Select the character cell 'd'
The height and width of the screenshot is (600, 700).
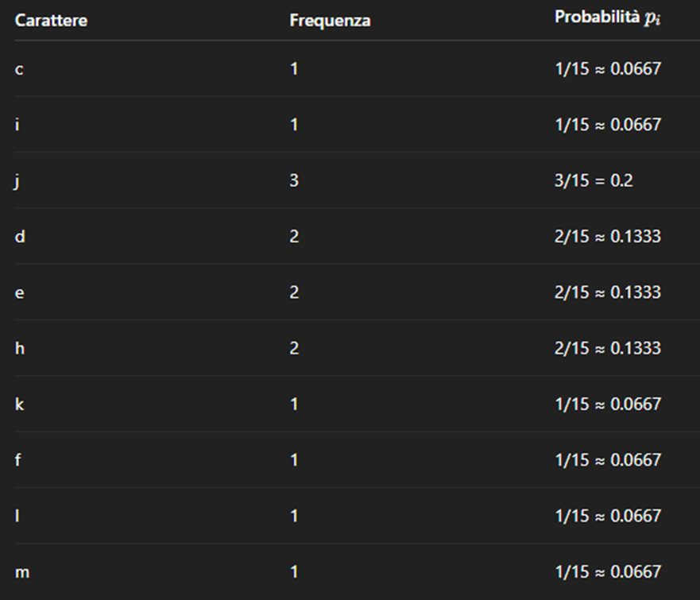tap(19, 237)
